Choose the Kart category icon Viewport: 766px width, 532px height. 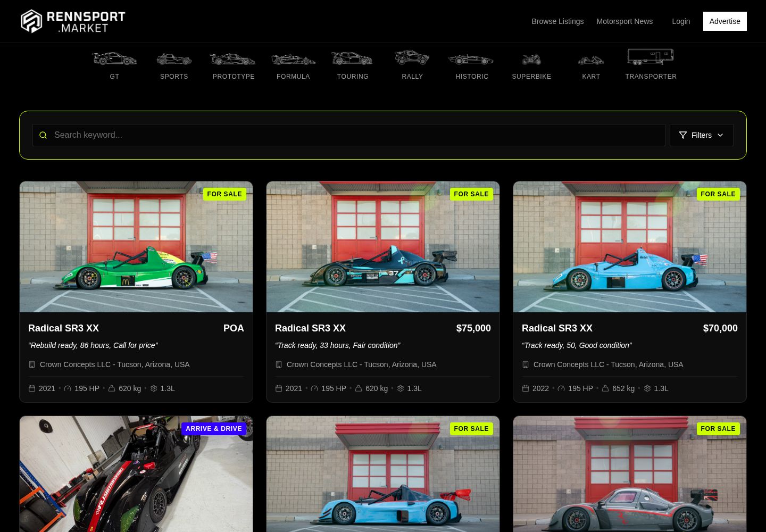click(x=591, y=60)
